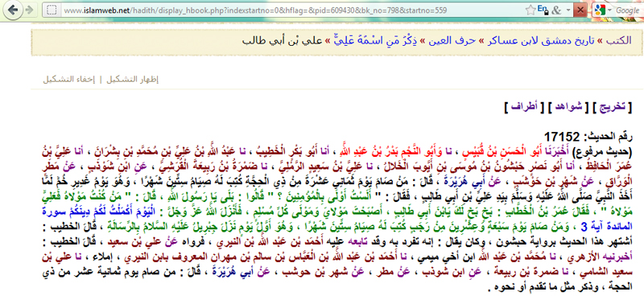Open the address bar history dropdown arrow
Image resolution: width=644 pixels, height=300 pixels.
(x=568, y=10)
